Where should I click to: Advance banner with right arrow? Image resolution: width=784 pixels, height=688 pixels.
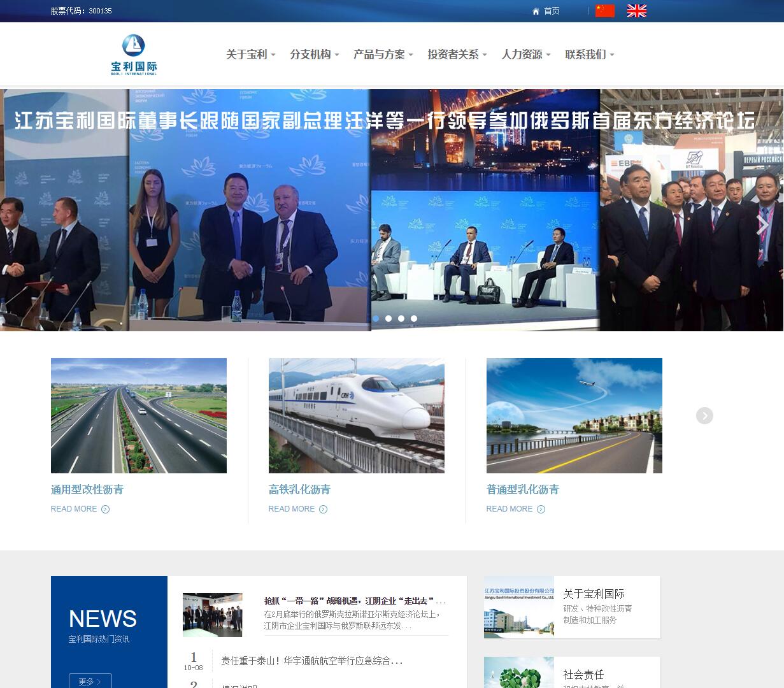point(762,225)
